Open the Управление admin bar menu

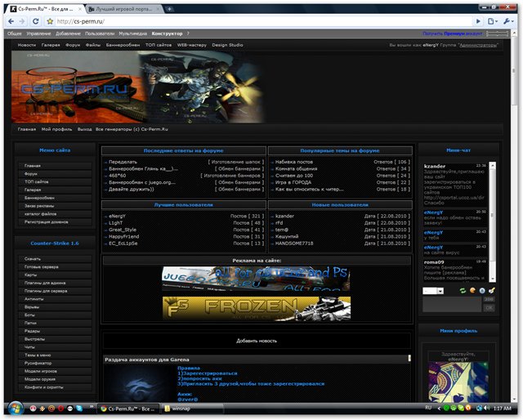[x=38, y=34]
